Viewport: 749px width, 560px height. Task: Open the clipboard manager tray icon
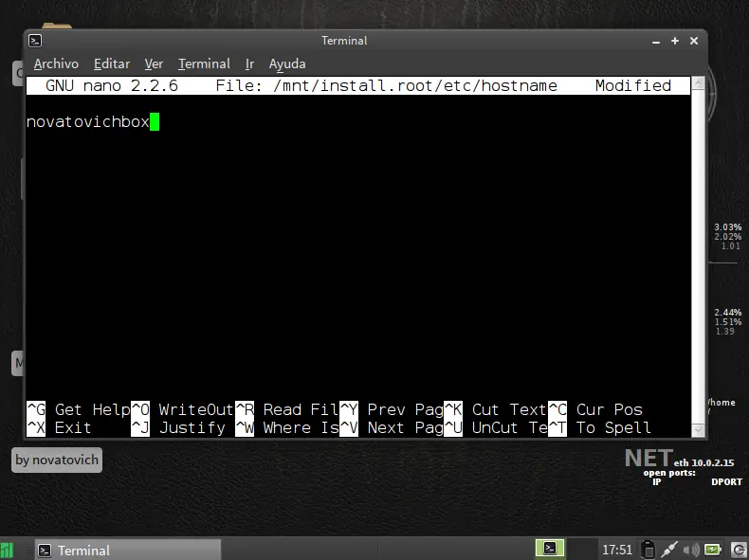tap(648, 550)
